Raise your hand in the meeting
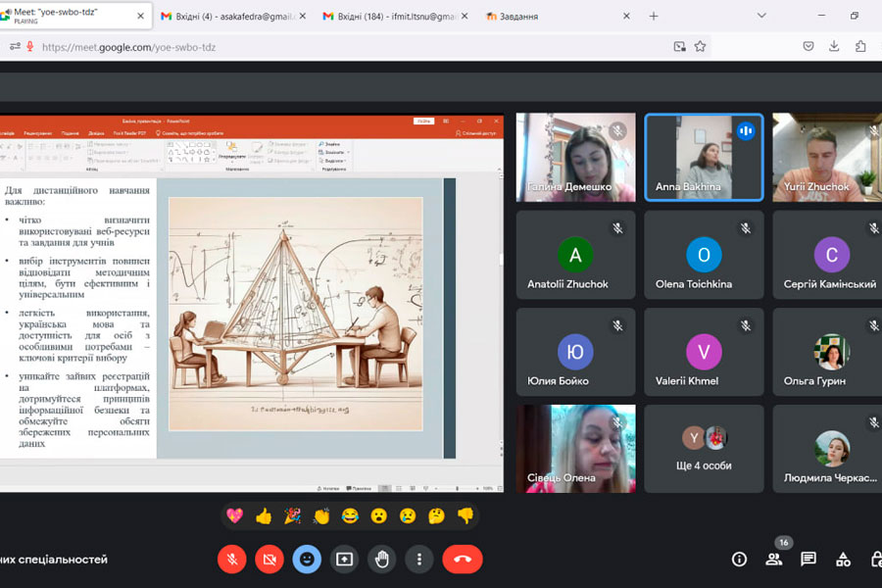This screenshot has height=588, width=882. (381, 559)
